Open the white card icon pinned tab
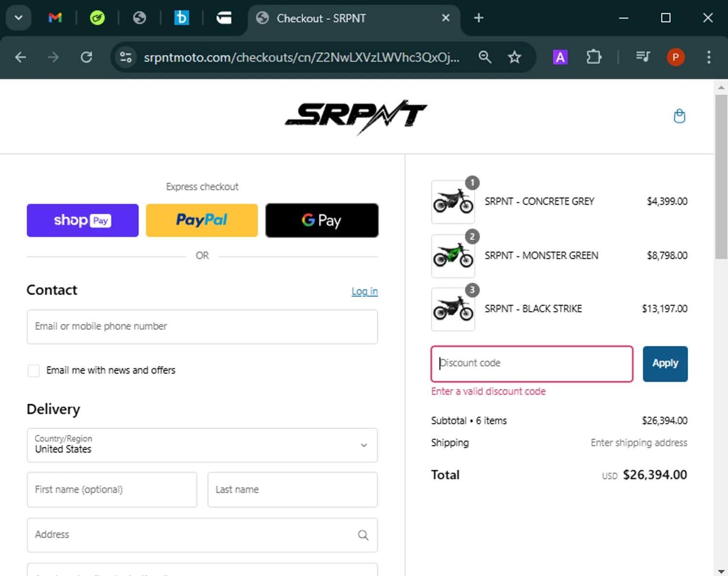This screenshot has height=576, width=728. click(x=224, y=18)
